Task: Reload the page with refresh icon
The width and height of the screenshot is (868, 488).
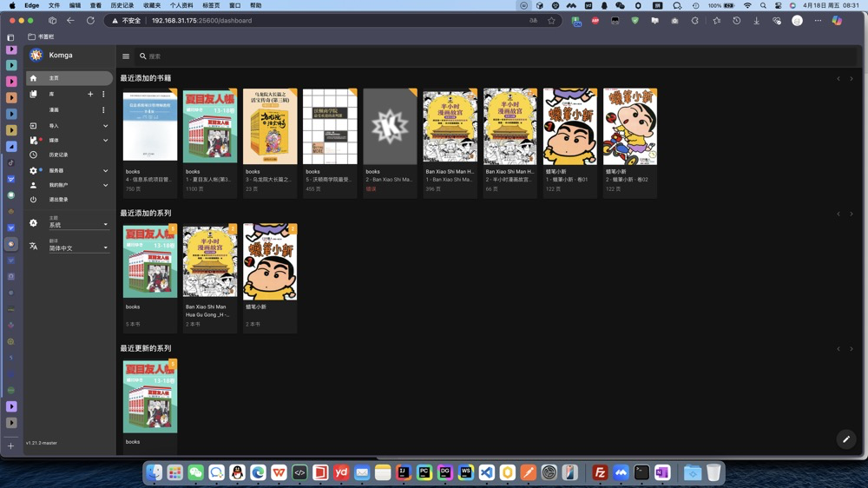Action: click(x=90, y=21)
